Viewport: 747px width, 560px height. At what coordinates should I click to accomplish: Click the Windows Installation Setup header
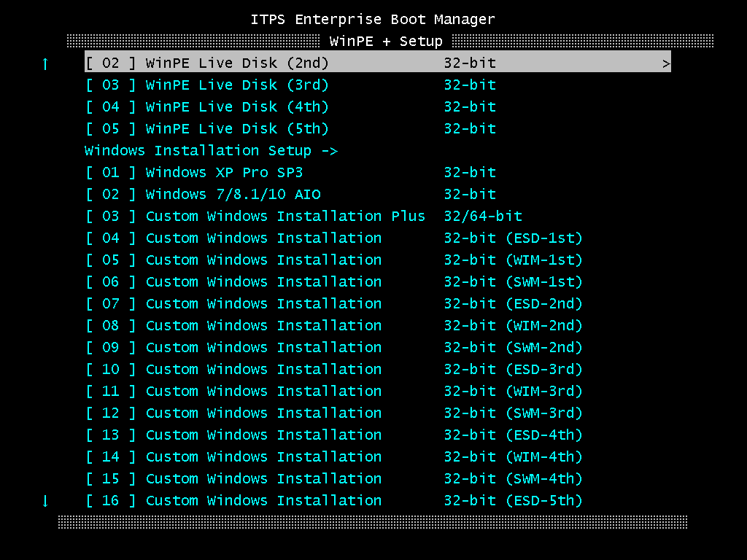pos(211,150)
